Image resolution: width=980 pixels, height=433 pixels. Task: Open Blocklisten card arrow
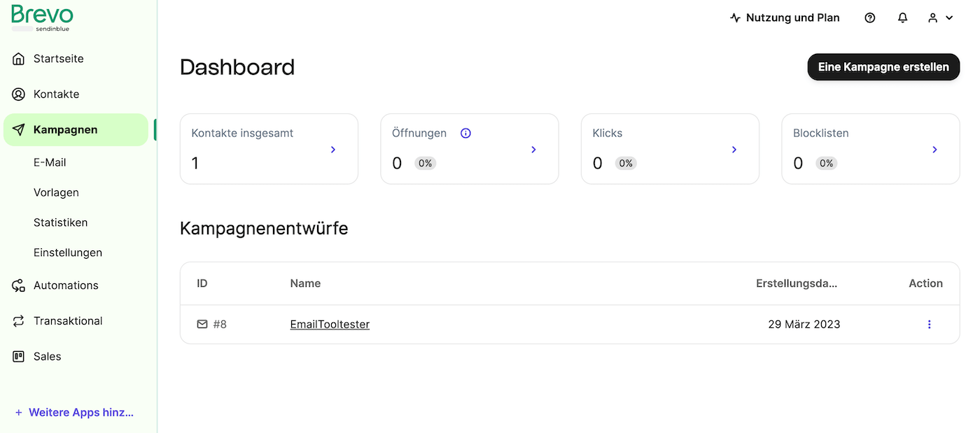pos(934,149)
